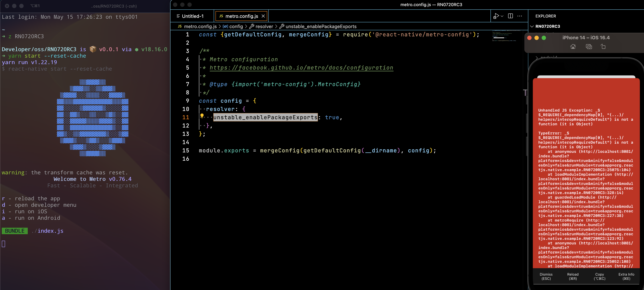
Task: Run the debugger via the debug-run icon
Action: (x=496, y=16)
